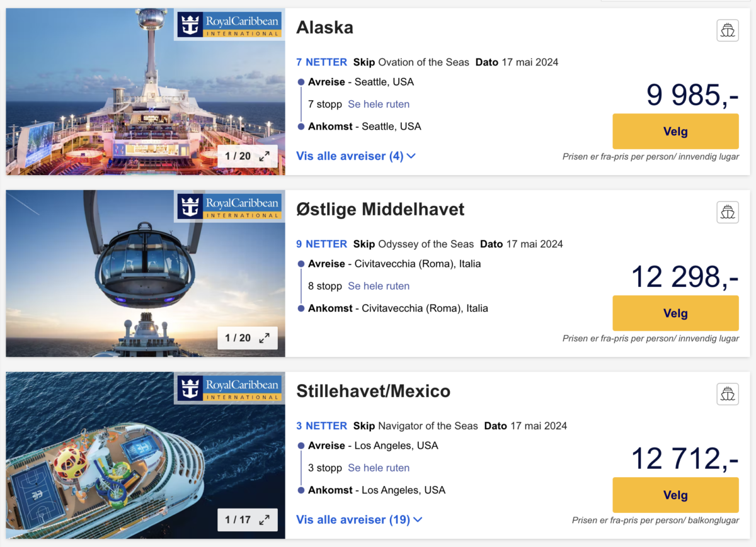Click the ship icon on Alaska card

pos(728,30)
